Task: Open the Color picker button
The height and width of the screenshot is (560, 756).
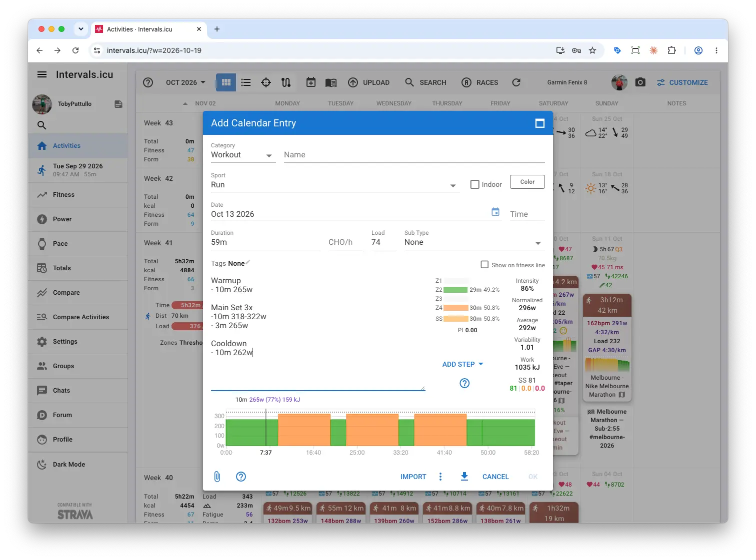Action: tap(527, 182)
